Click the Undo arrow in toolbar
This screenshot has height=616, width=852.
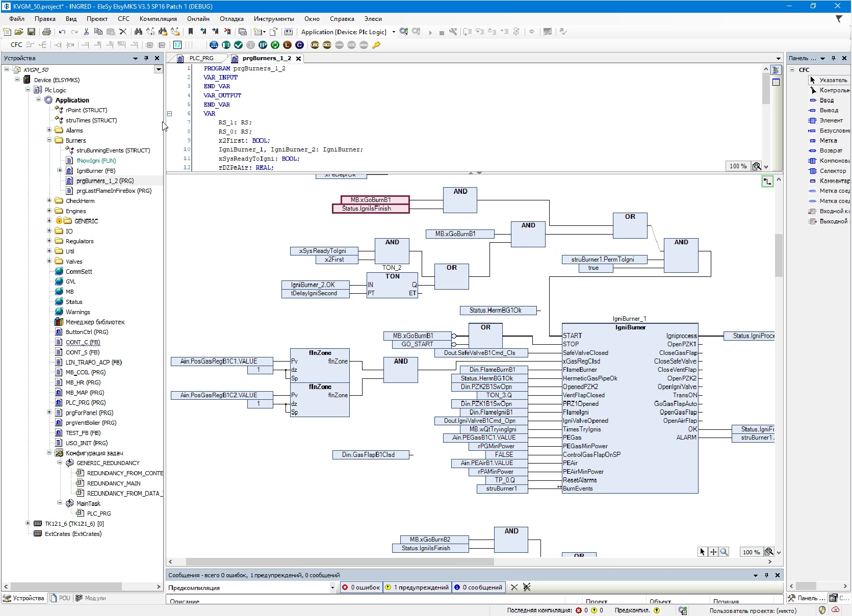pos(62,32)
